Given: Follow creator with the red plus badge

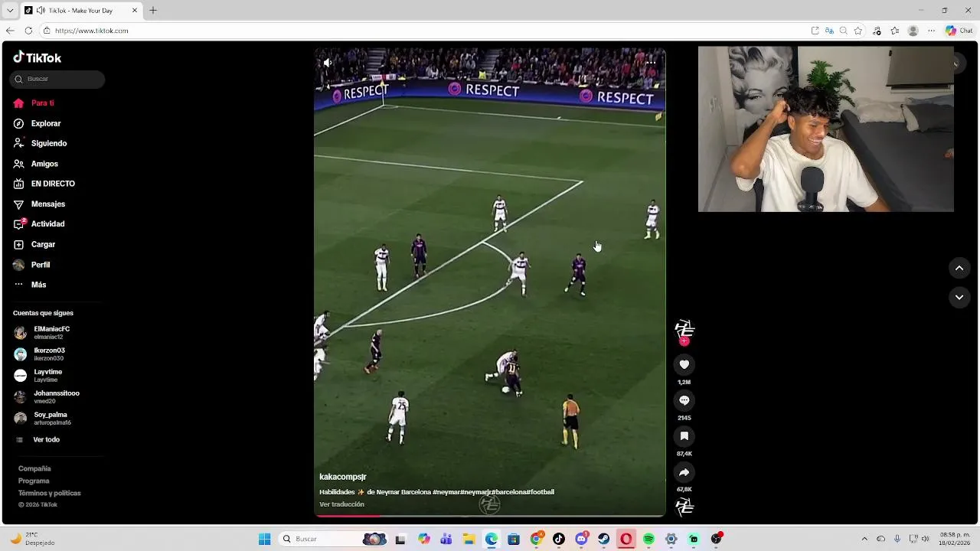Looking at the screenshot, I should 684,341.
